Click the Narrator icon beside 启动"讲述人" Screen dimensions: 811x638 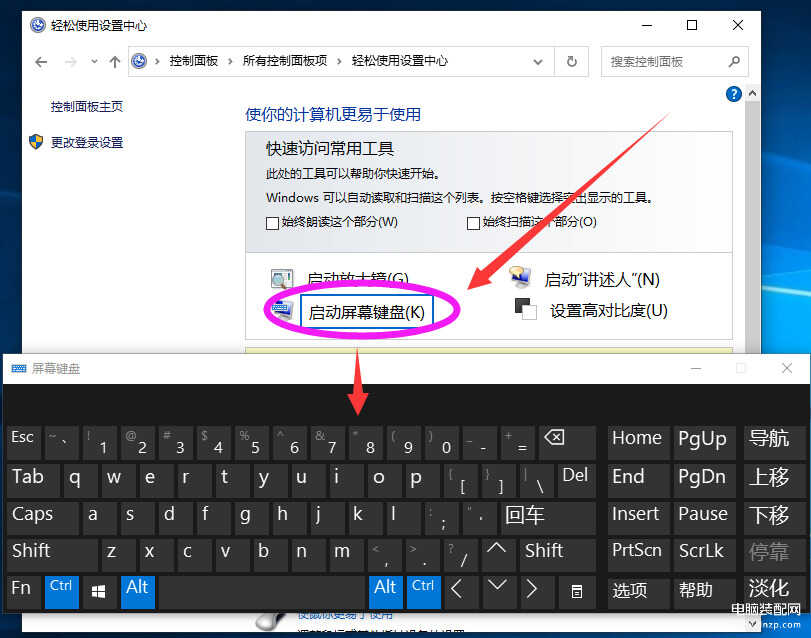click(x=520, y=277)
